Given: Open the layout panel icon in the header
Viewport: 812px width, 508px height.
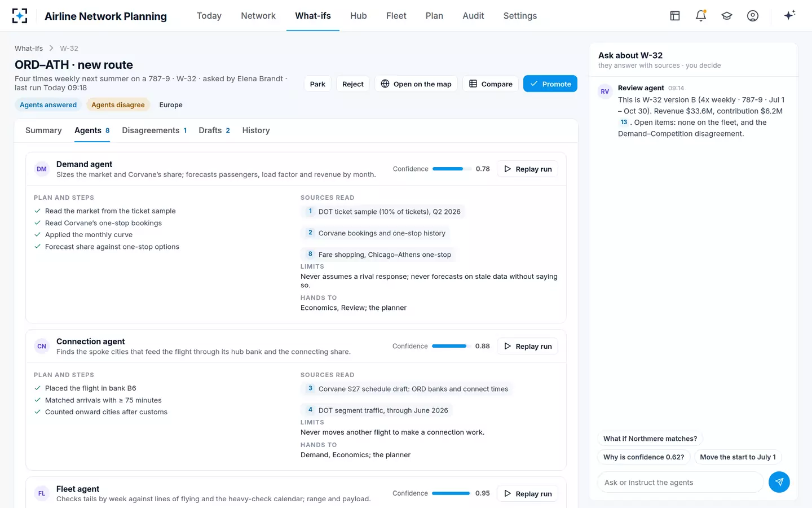Looking at the screenshot, I should [675, 16].
